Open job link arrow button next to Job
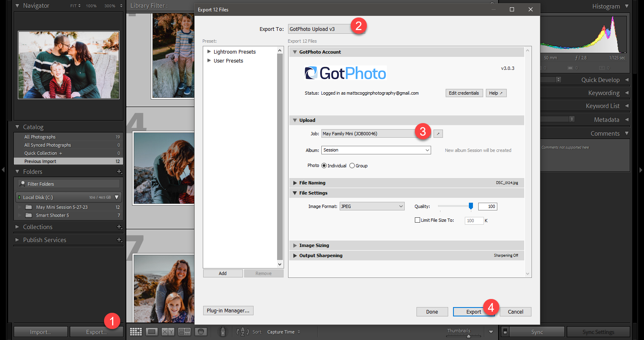This screenshot has width=644, height=340. pyautogui.click(x=438, y=134)
